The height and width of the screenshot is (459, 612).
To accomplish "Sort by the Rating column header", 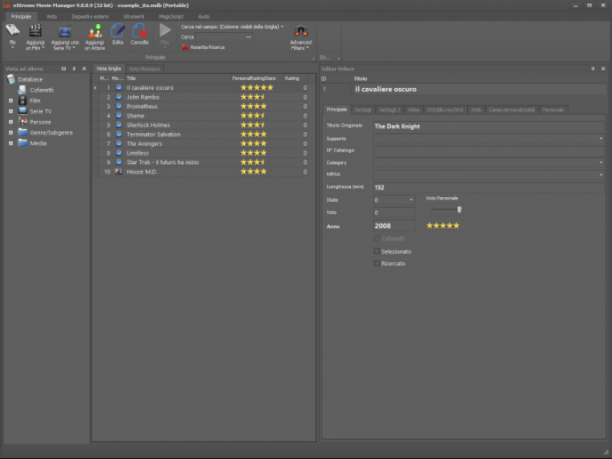I will 295,78.
